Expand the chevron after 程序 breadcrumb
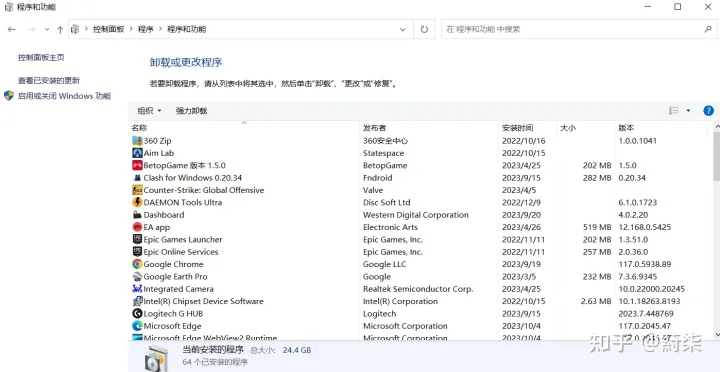This screenshot has height=372, width=720. click(x=160, y=29)
